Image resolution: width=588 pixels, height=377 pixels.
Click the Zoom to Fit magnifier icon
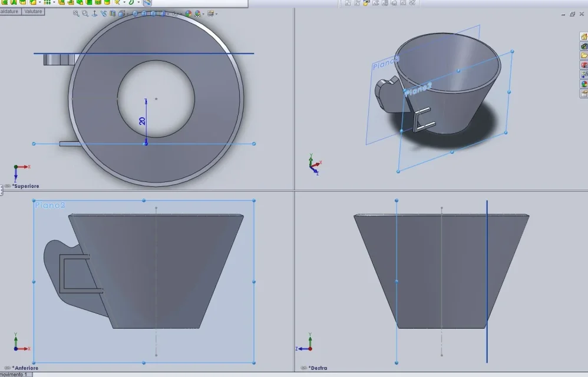coord(76,14)
